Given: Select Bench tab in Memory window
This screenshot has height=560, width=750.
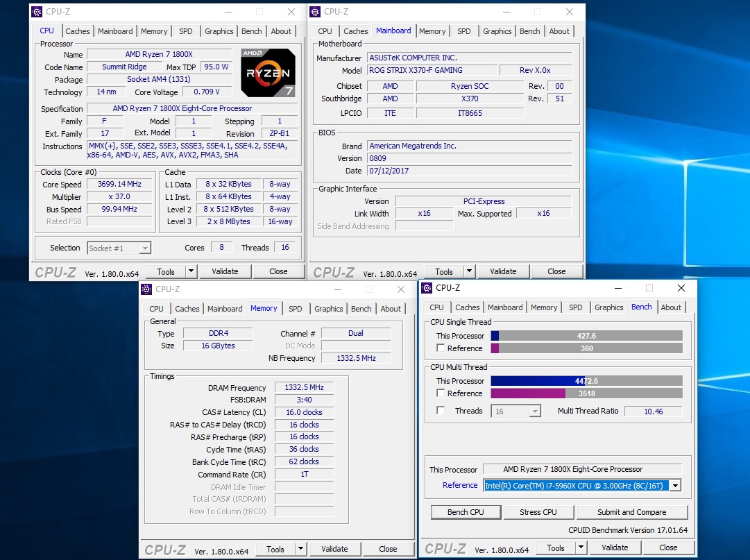Looking at the screenshot, I should coord(361,309).
